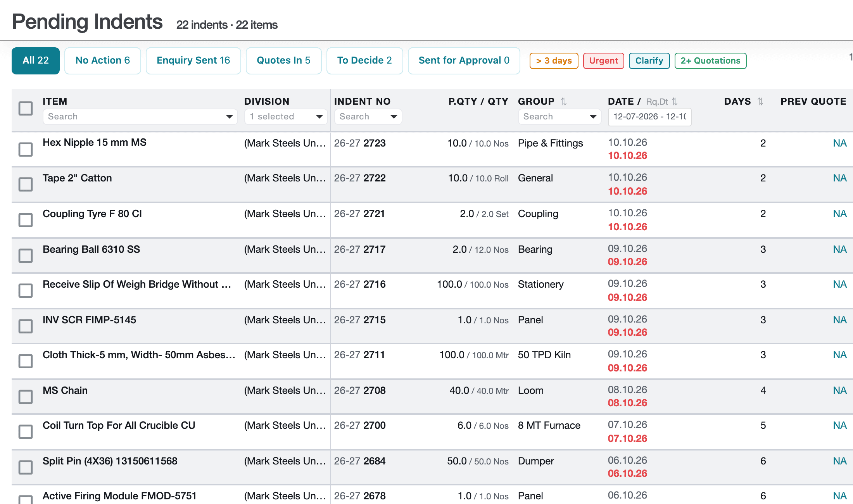The image size is (853, 504).
Task: Click NA prev quote for MS Chain
Action: pos(840,390)
